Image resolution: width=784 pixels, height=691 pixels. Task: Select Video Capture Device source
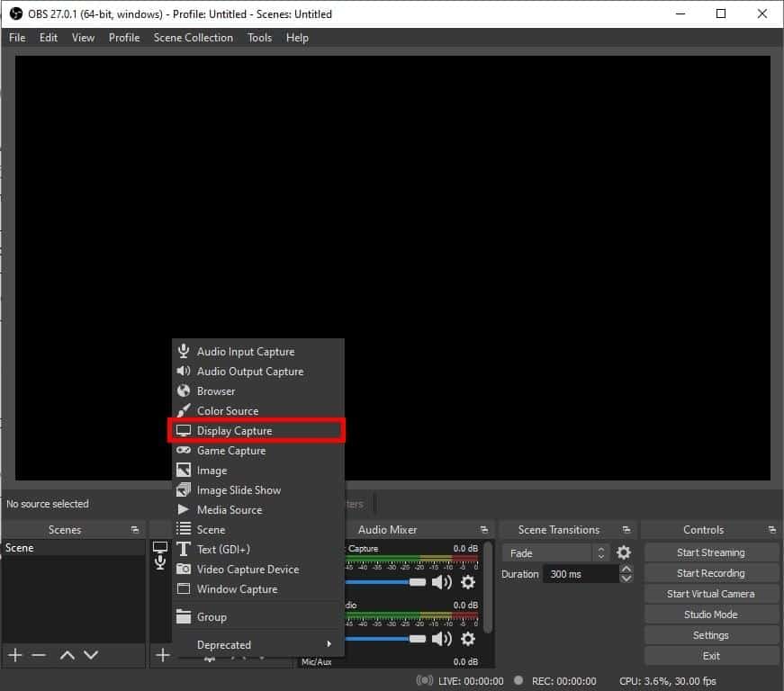[258, 570]
